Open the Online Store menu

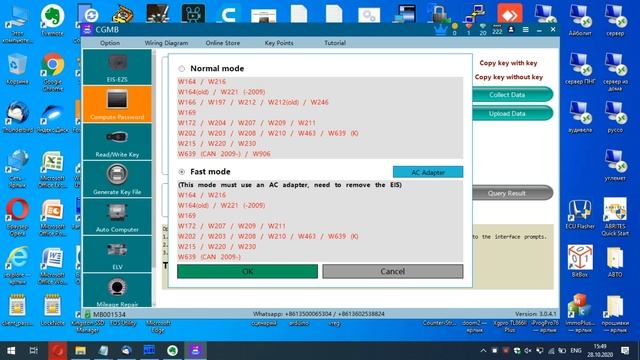pyautogui.click(x=222, y=43)
